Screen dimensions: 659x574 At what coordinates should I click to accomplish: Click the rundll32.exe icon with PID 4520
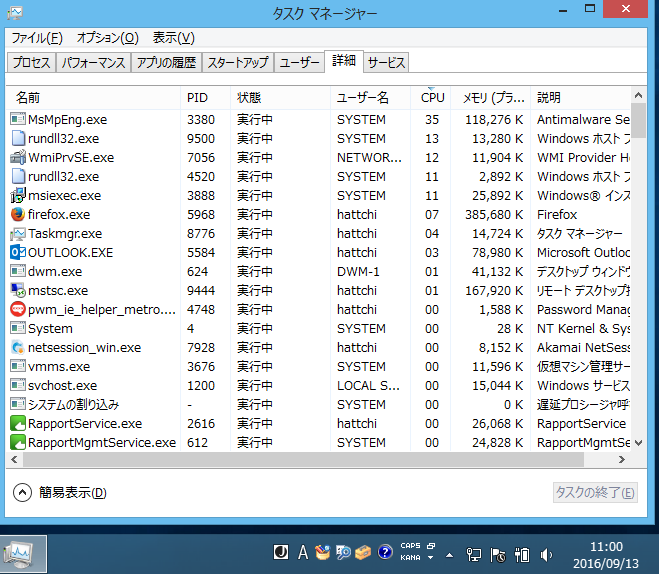coord(18,176)
